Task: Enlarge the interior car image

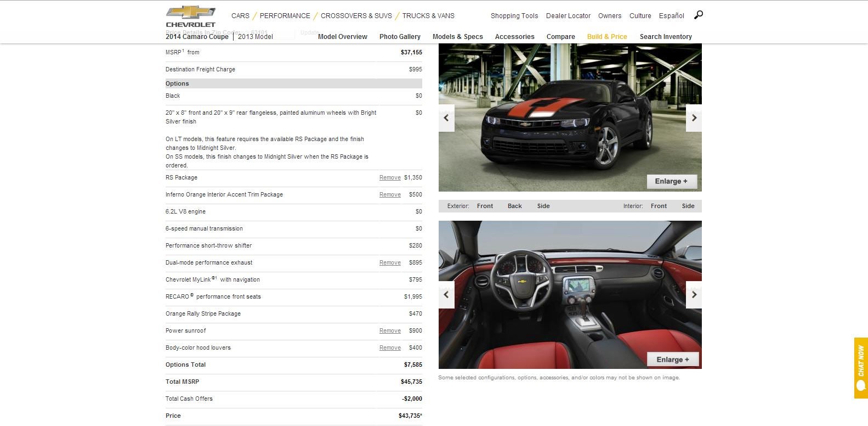Action: [x=673, y=360]
